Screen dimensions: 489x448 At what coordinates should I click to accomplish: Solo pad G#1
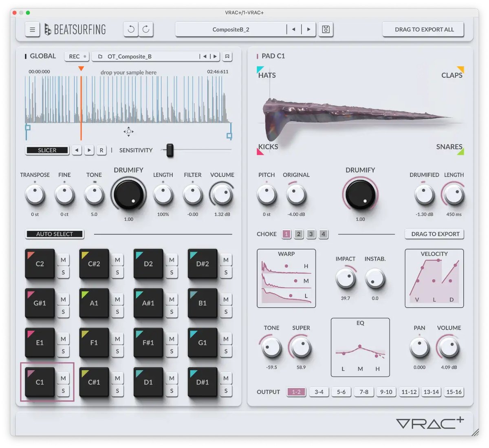coord(63,312)
